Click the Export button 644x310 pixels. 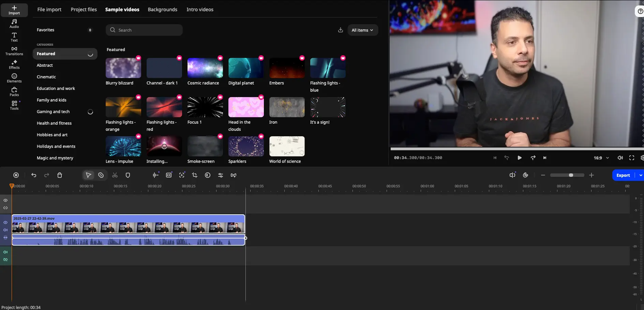click(624, 175)
